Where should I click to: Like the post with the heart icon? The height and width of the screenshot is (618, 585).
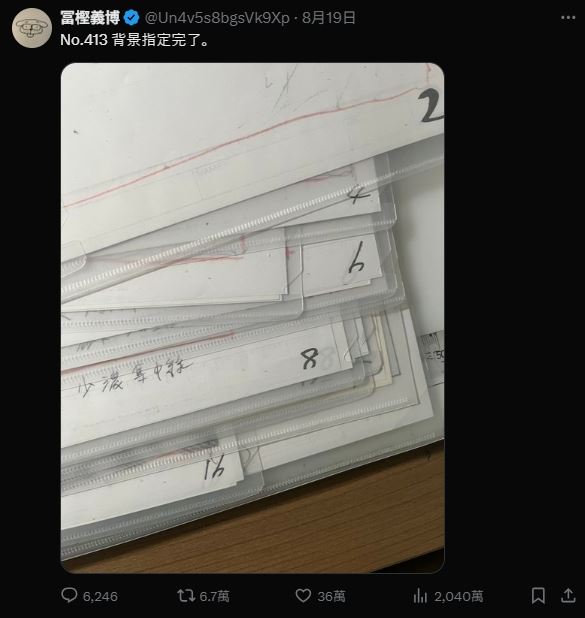point(303,595)
